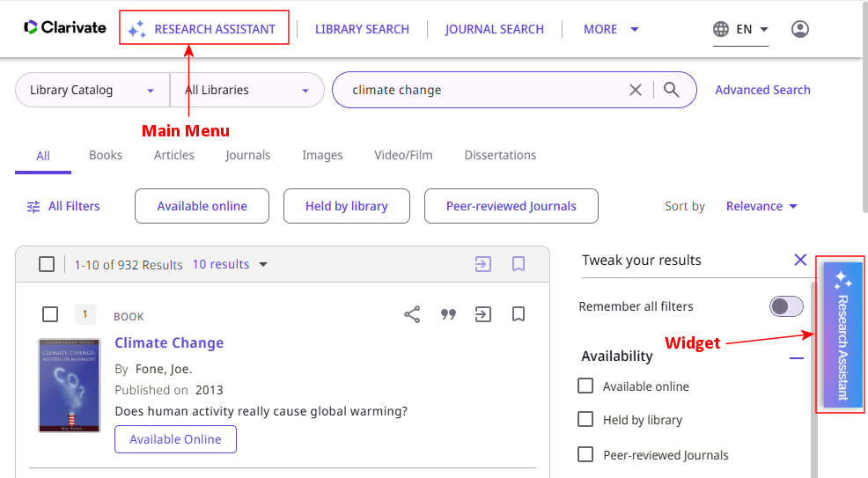Open Advanced Search
This screenshot has height=478, width=868.
(762, 90)
